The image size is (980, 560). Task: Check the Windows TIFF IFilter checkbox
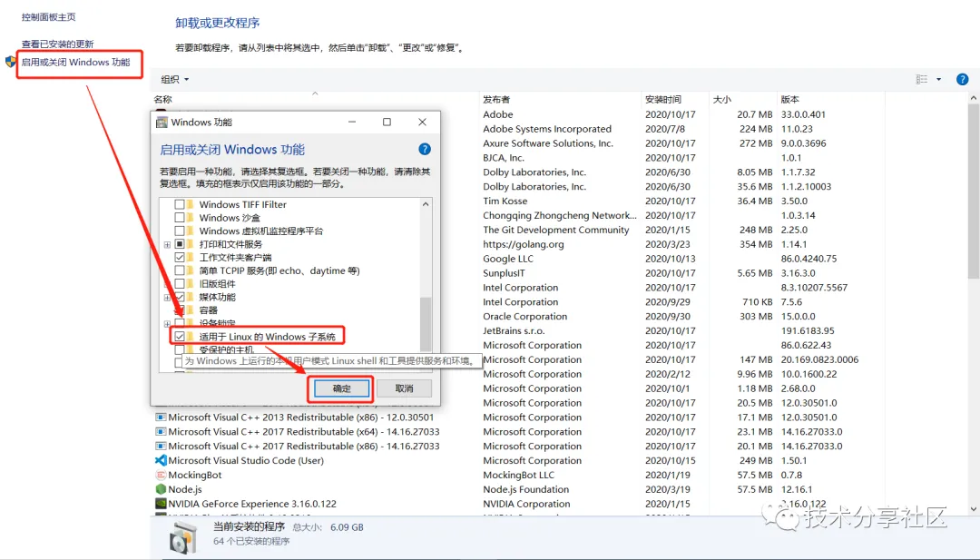(x=180, y=204)
